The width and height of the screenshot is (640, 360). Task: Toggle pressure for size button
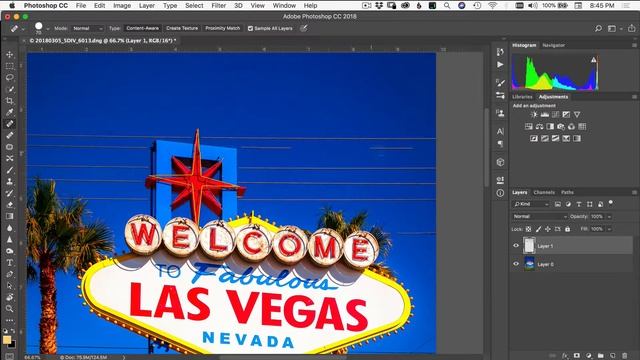(303, 29)
